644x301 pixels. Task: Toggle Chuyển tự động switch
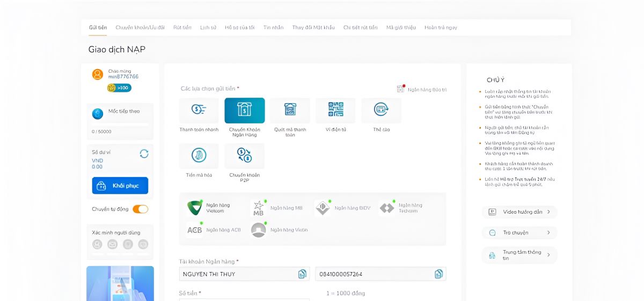point(141,209)
